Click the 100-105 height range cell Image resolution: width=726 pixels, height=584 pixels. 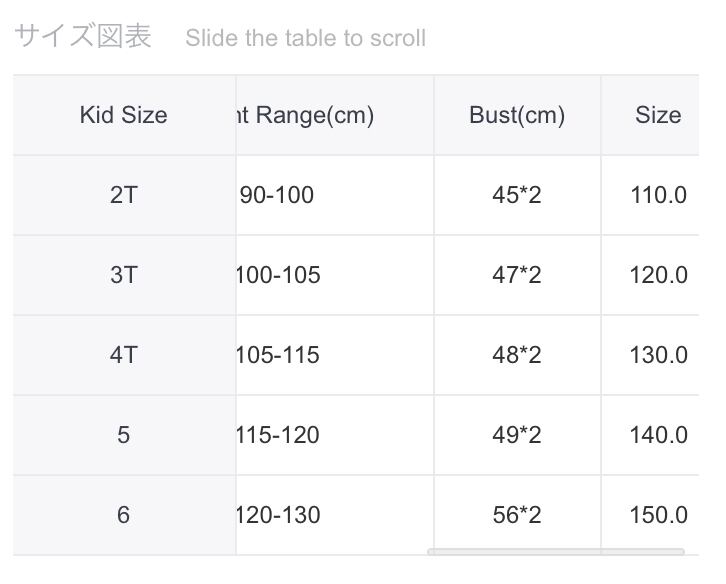279,275
